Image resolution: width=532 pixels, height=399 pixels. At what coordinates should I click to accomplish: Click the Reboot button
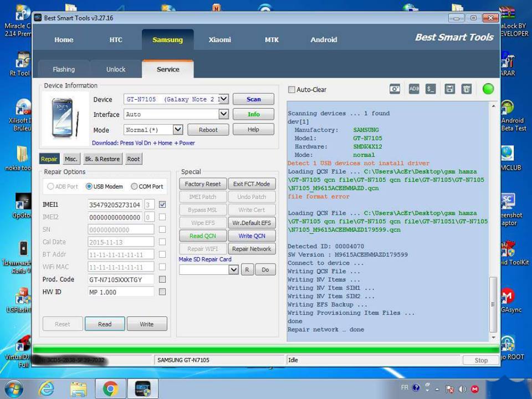(208, 130)
